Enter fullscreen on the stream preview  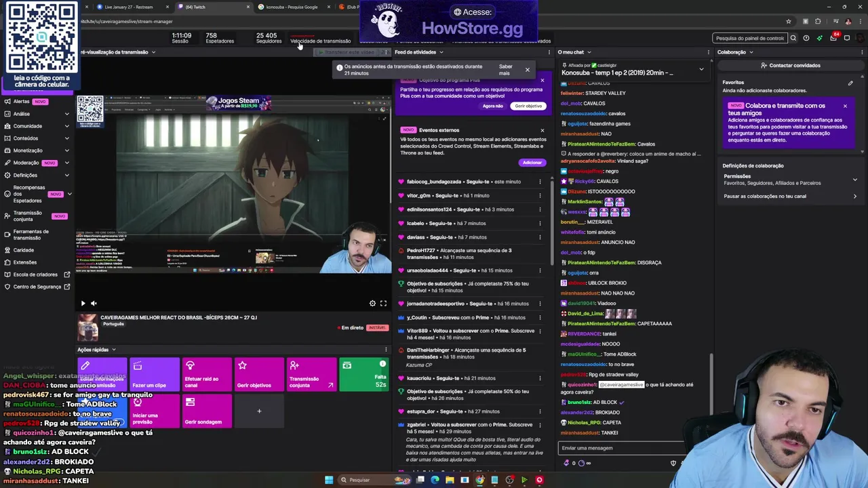pos(383,304)
